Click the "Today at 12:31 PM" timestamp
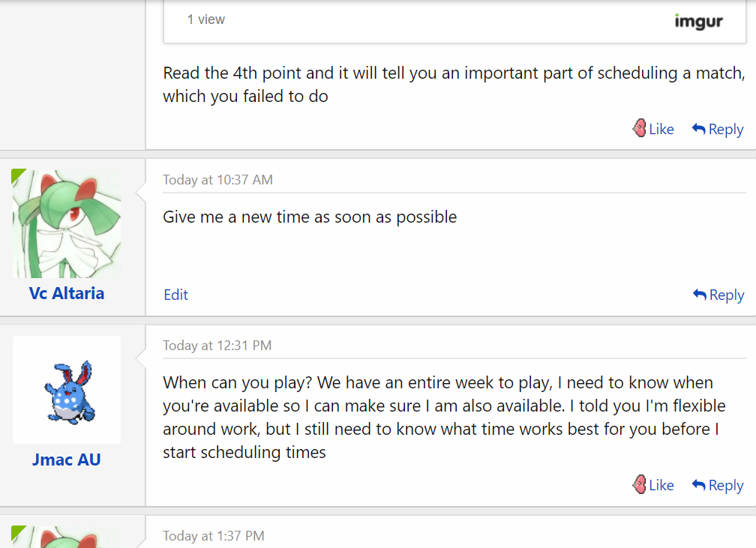 tap(217, 346)
